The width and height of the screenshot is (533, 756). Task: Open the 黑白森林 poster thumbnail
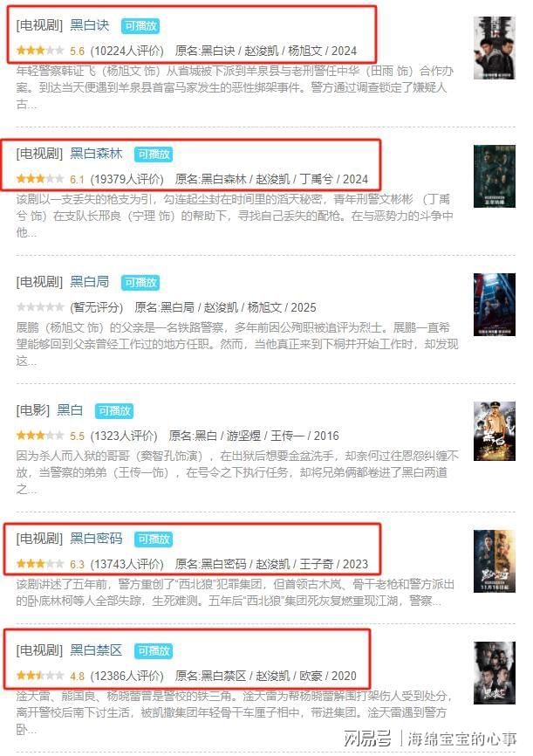pyautogui.click(x=494, y=176)
